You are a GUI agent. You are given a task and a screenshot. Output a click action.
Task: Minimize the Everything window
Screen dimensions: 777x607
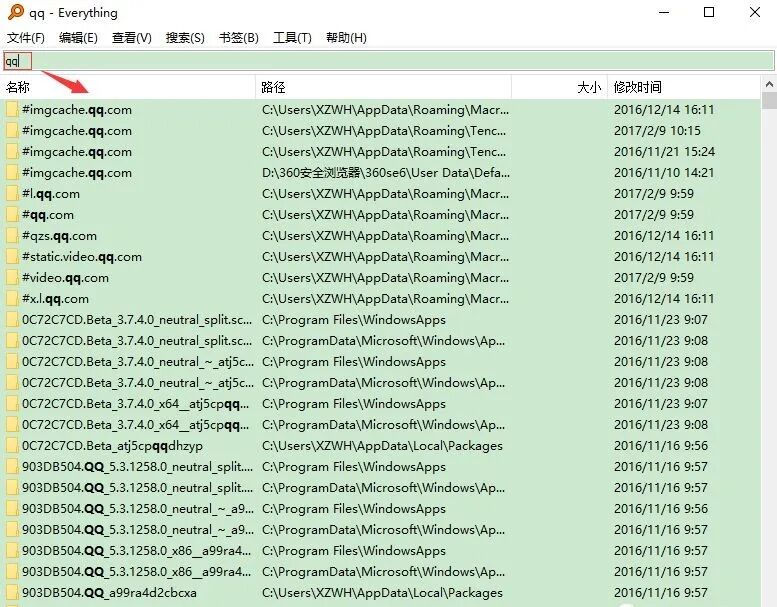click(664, 12)
